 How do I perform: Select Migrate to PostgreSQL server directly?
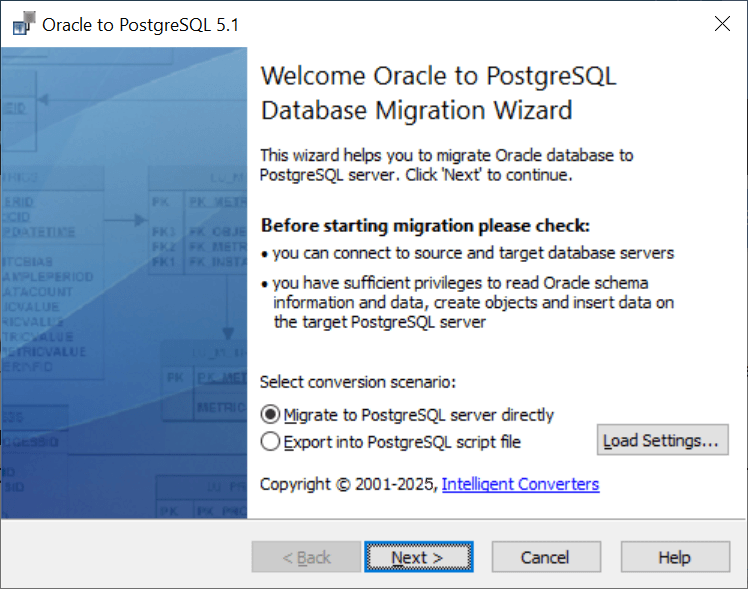tap(407, 415)
